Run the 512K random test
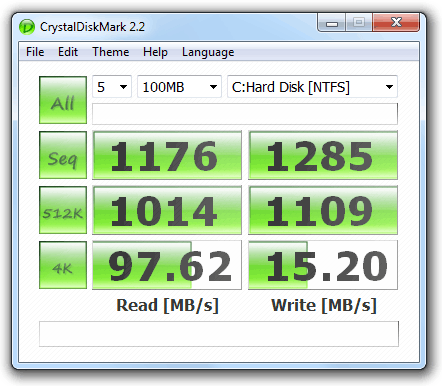442x386 pixels. tap(63, 210)
